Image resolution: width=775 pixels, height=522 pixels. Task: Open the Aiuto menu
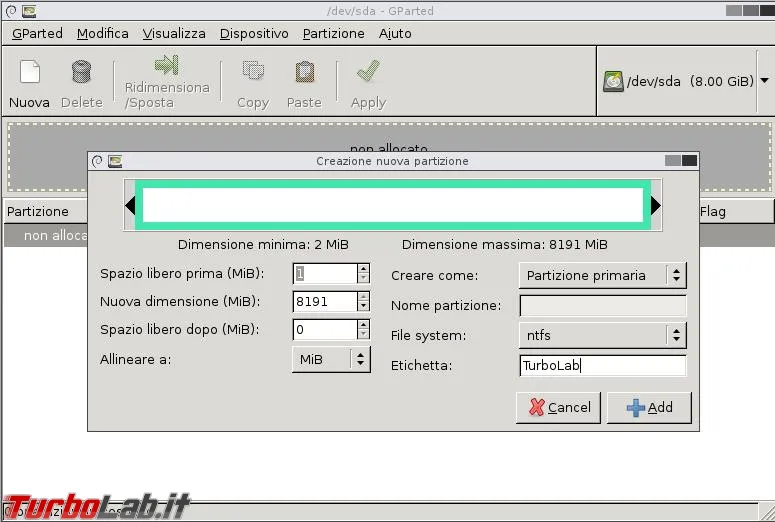[395, 34]
